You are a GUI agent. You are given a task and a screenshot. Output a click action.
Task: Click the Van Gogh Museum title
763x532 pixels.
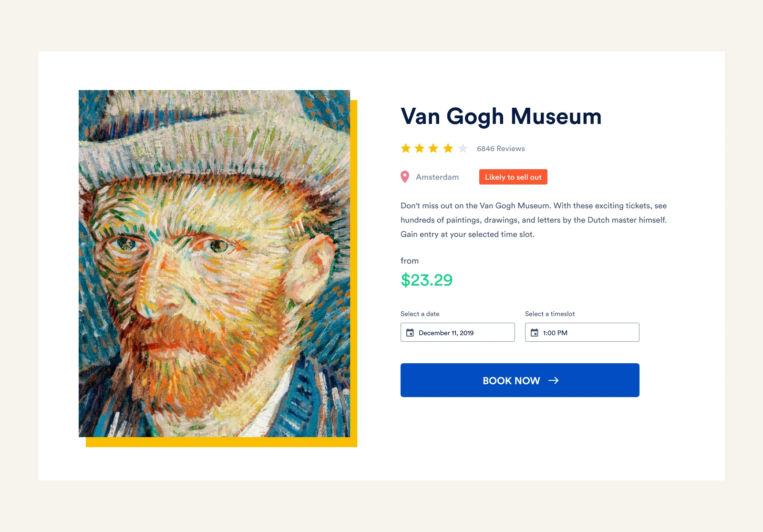pyautogui.click(x=501, y=117)
